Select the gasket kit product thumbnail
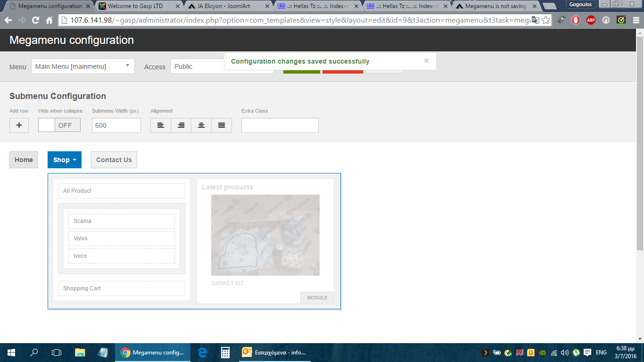The height and width of the screenshot is (362, 644). point(265,235)
